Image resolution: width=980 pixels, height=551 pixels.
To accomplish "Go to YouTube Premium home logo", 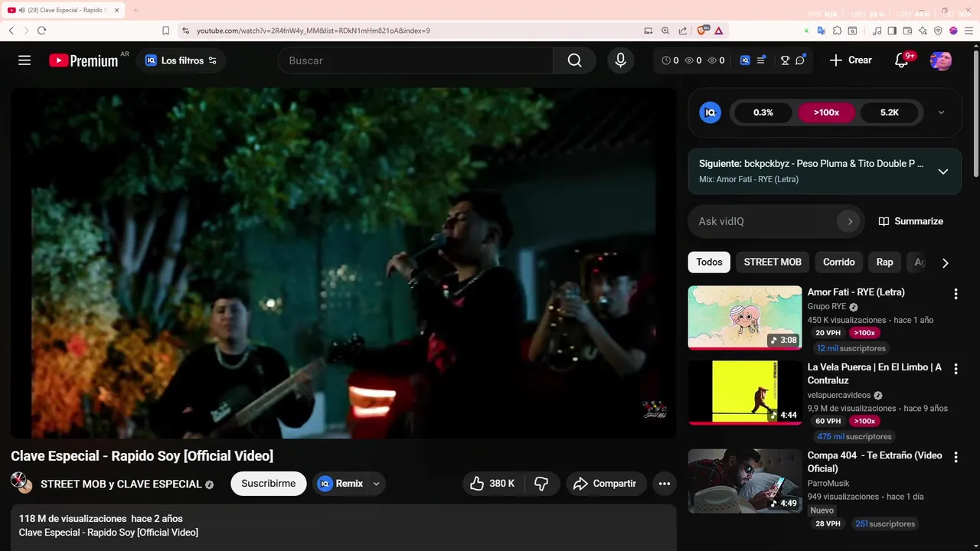I will pyautogui.click(x=83, y=60).
